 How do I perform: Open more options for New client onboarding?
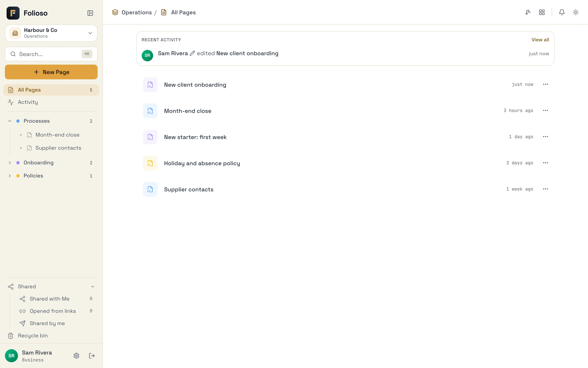coord(546,84)
